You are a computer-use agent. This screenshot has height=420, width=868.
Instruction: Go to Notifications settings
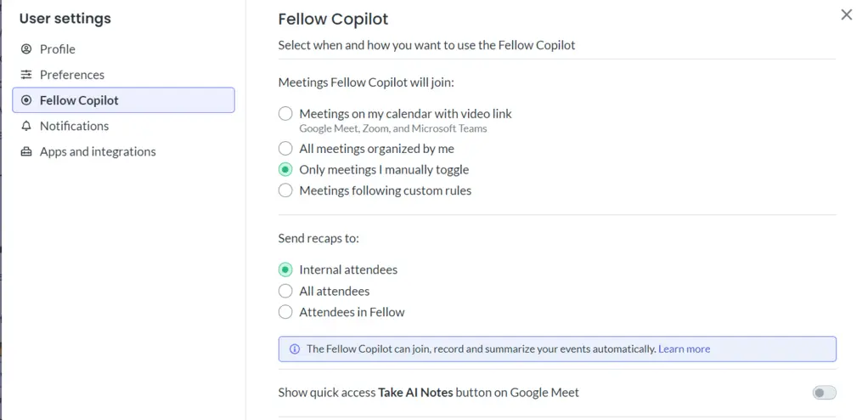pyautogui.click(x=74, y=126)
